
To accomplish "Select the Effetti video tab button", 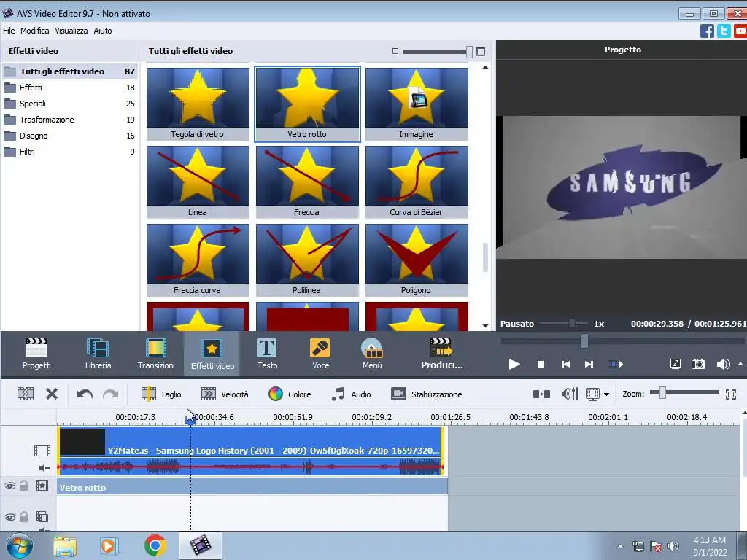I will click(212, 354).
